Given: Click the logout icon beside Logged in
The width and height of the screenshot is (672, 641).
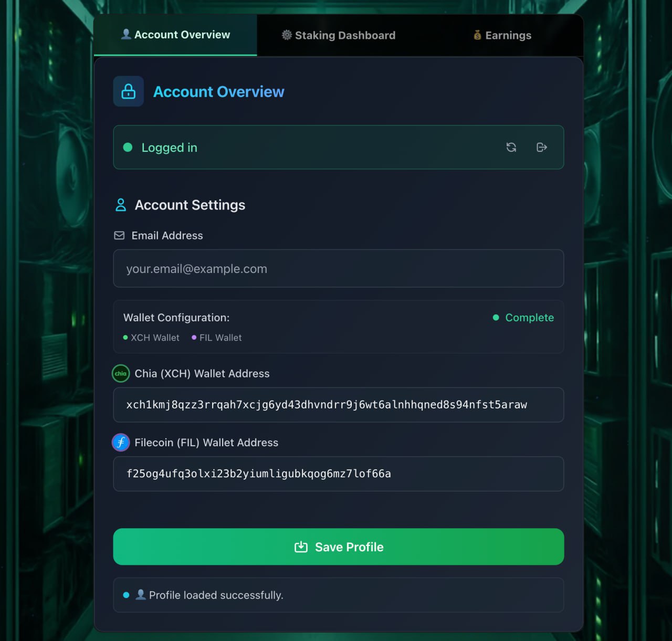Looking at the screenshot, I should tap(542, 148).
